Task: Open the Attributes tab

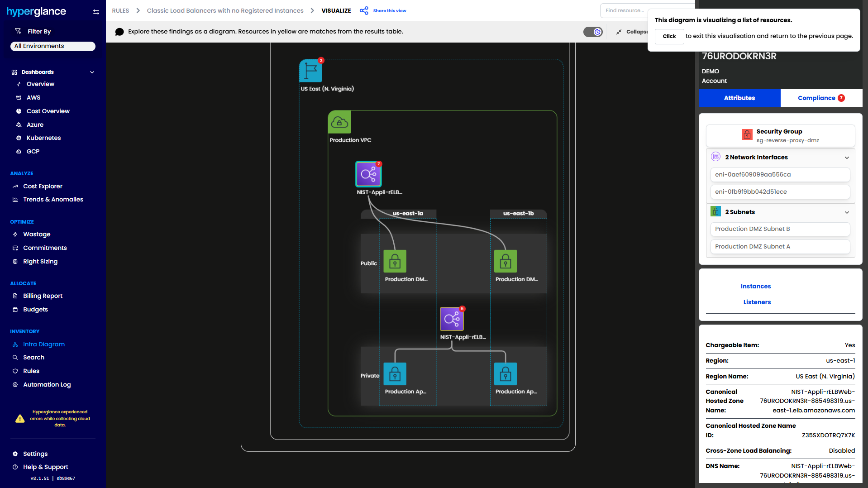Action: click(739, 98)
